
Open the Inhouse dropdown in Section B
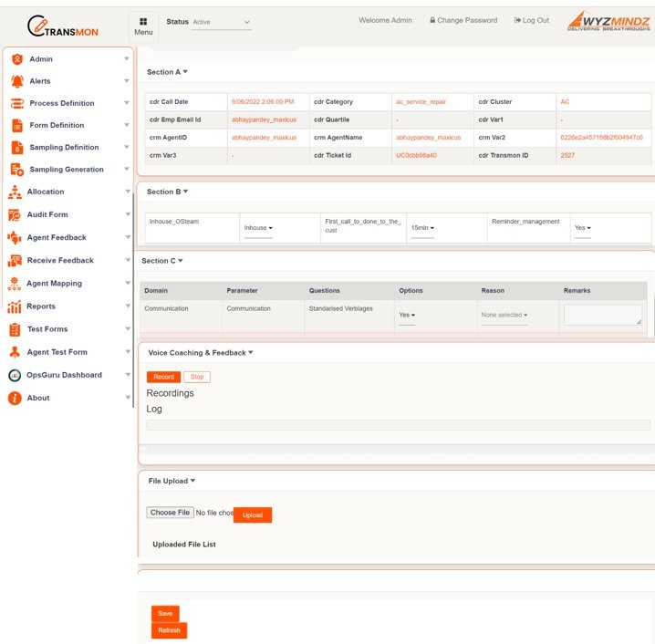click(258, 228)
